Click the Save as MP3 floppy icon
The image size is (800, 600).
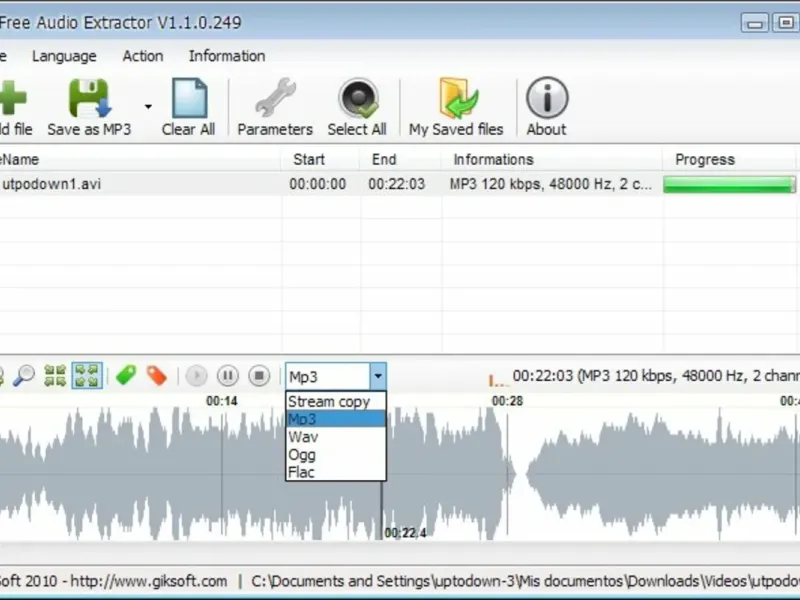(x=90, y=98)
